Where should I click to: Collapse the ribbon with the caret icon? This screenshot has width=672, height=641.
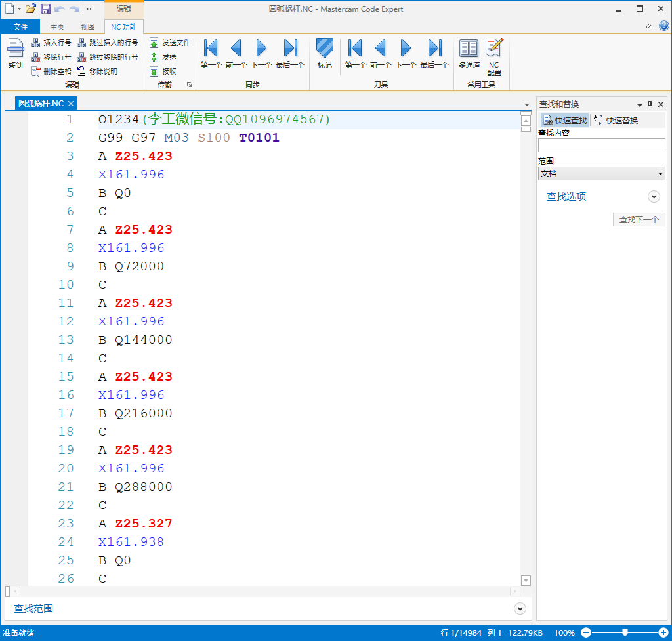pos(649,26)
